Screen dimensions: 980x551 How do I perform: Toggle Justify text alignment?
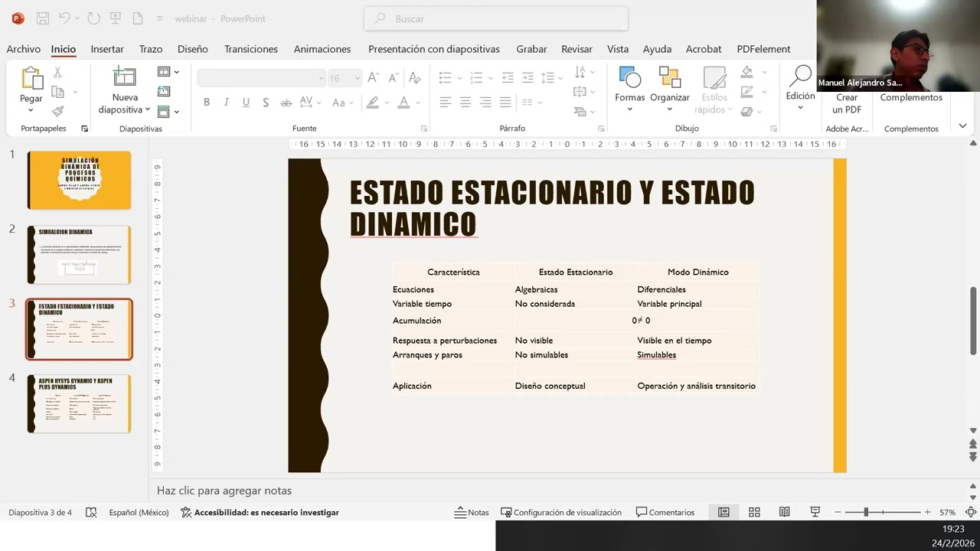point(505,102)
